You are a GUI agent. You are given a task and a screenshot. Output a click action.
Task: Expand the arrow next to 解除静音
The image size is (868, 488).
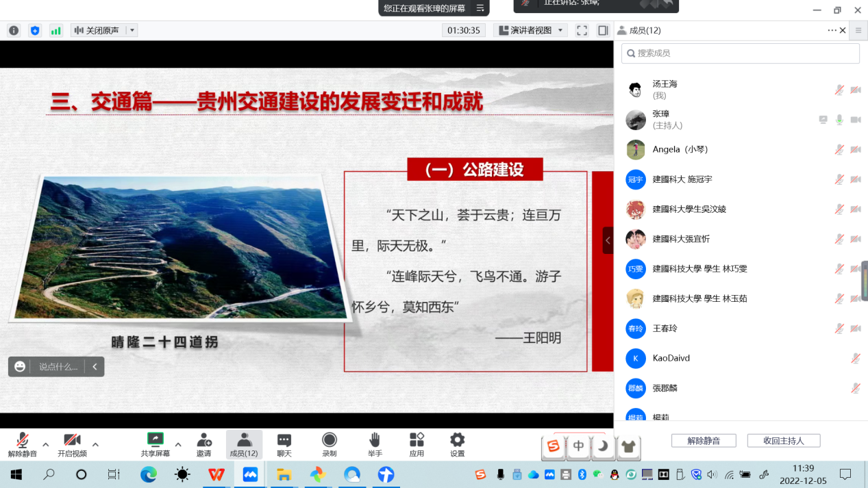point(46,444)
